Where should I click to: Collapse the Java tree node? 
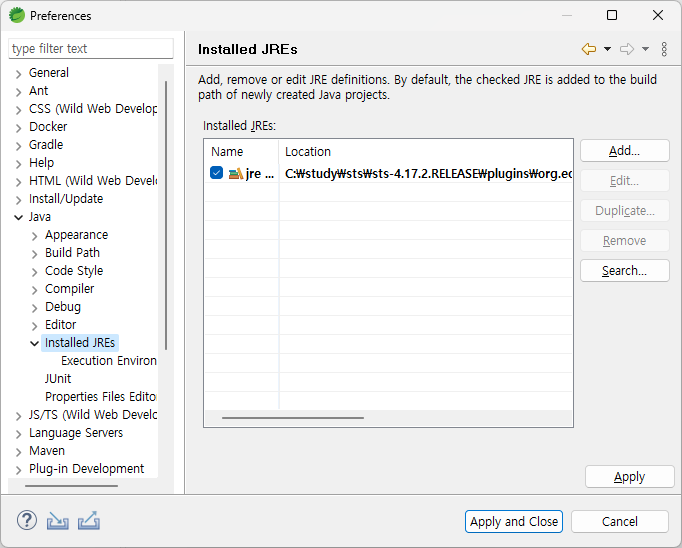point(18,217)
